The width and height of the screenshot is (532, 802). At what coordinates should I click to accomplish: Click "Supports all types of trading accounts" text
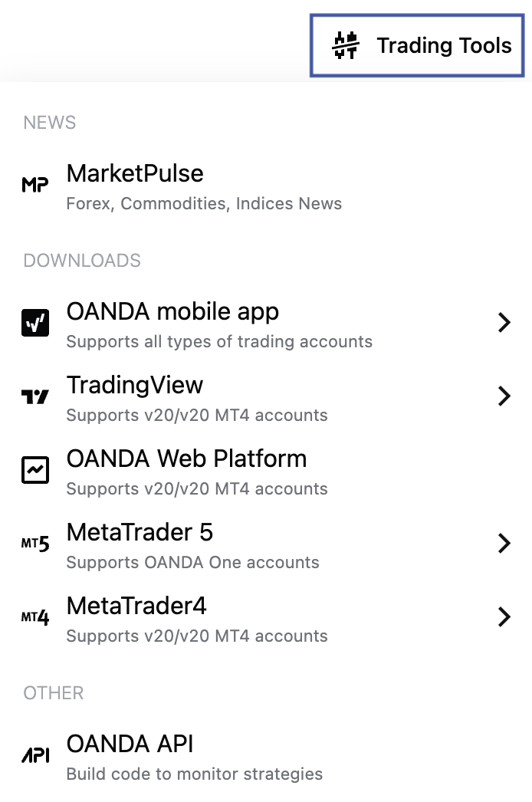pos(219,342)
